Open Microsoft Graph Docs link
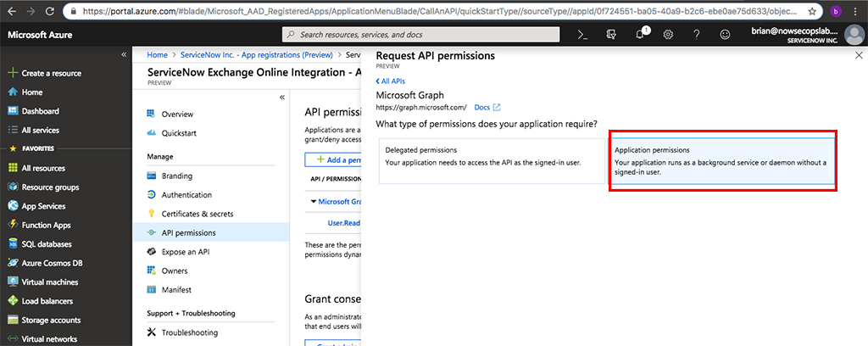 click(487, 107)
